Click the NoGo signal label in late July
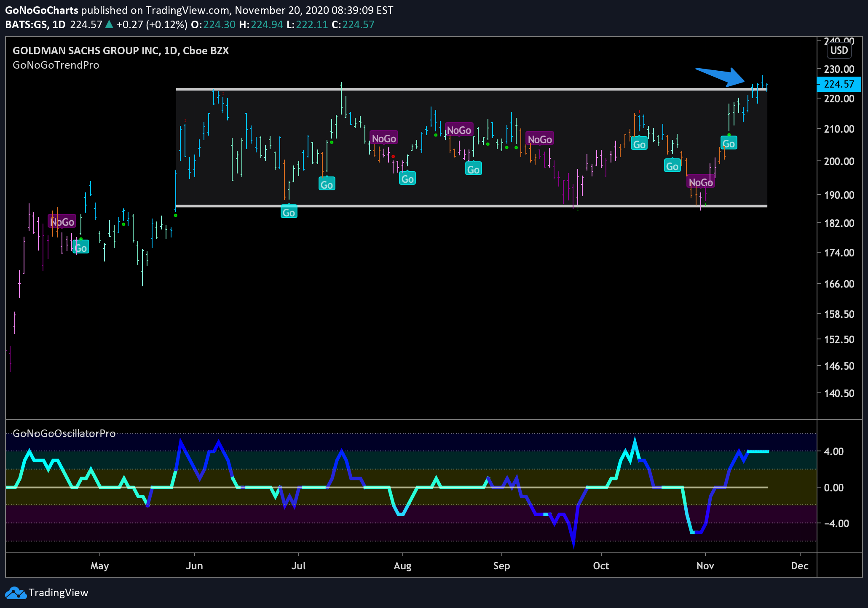The image size is (868, 608). click(x=384, y=139)
